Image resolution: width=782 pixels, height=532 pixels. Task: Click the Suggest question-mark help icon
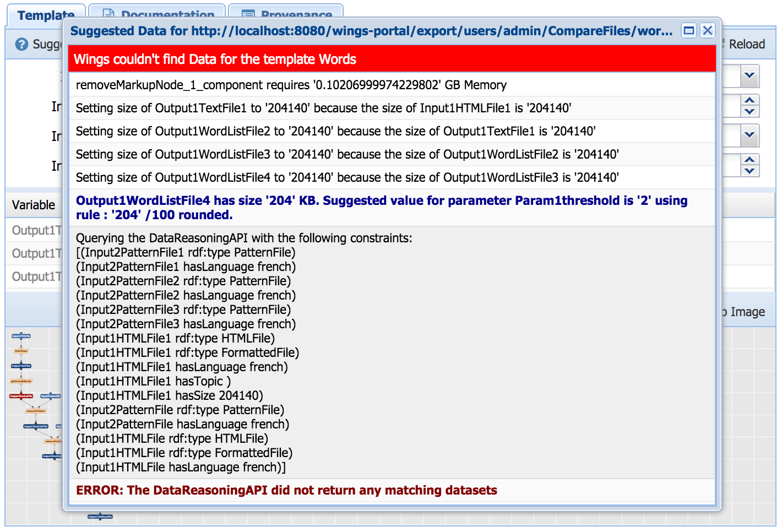point(21,45)
